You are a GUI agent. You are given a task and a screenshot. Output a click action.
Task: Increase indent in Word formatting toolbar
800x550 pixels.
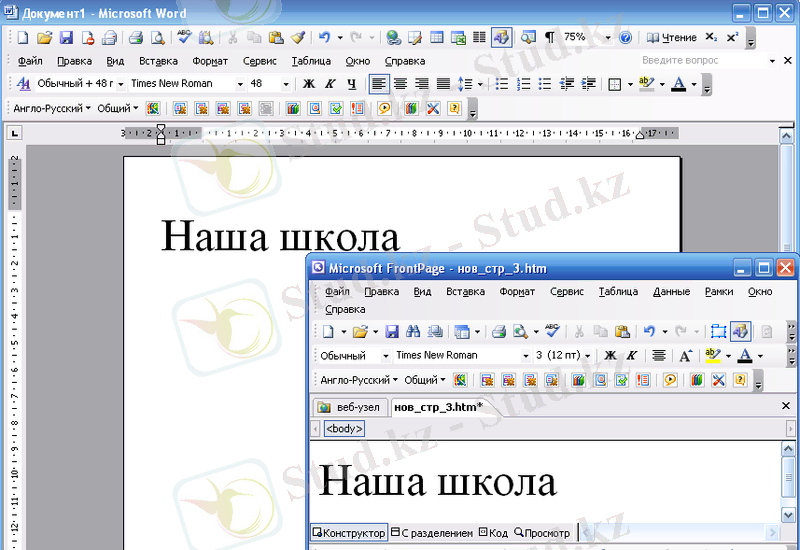tap(588, 84)
